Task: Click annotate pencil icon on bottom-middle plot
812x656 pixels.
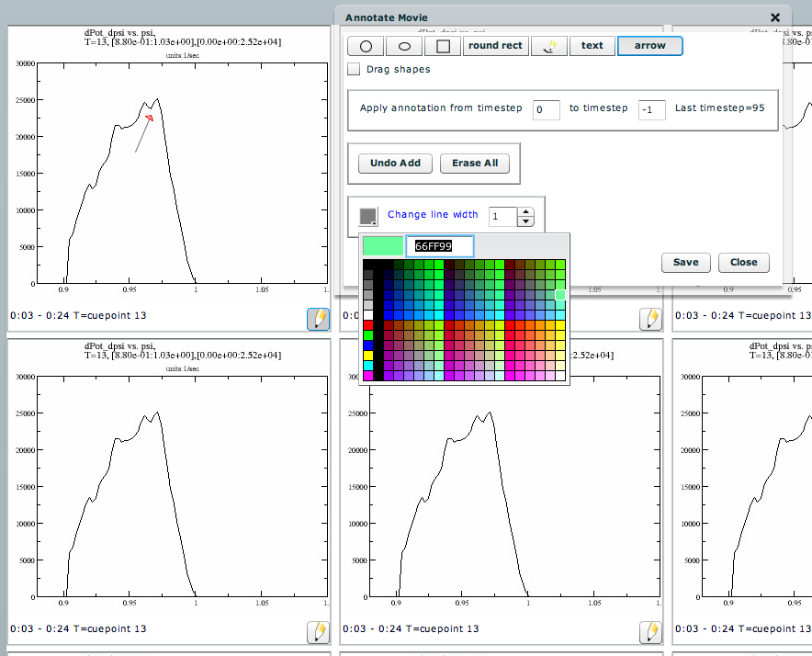Action: coord(651,632)
